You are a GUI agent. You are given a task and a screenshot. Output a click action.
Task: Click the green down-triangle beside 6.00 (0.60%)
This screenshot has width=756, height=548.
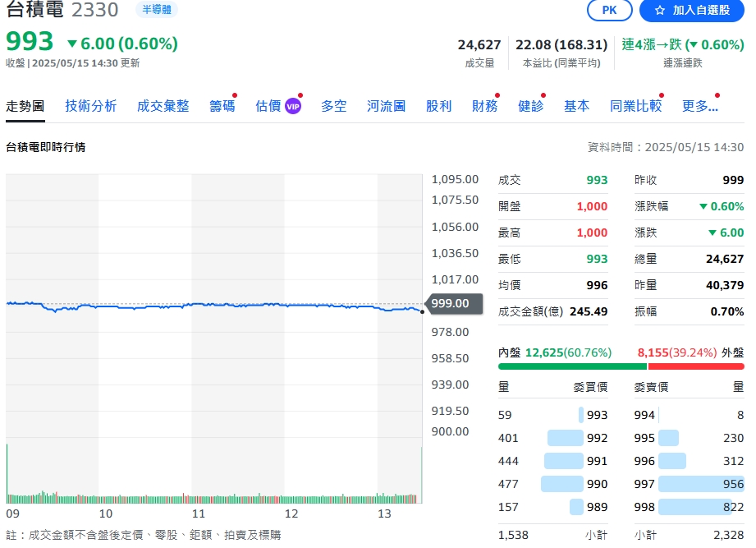72,44
